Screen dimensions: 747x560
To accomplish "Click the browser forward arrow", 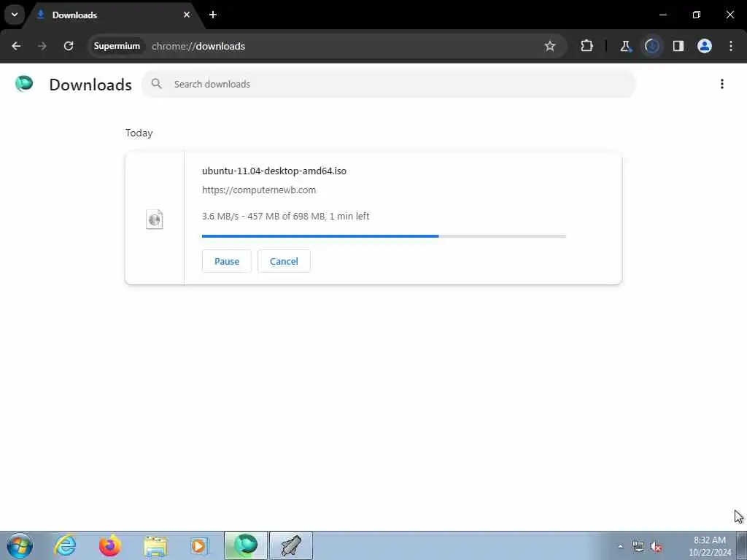I will click(x=42, y=46).
